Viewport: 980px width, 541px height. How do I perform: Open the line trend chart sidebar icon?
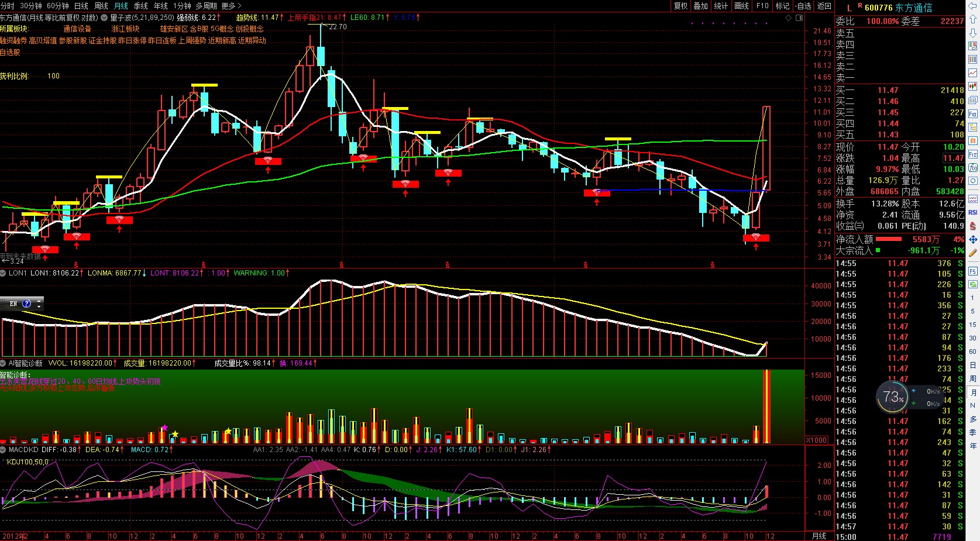click(973, 73)
